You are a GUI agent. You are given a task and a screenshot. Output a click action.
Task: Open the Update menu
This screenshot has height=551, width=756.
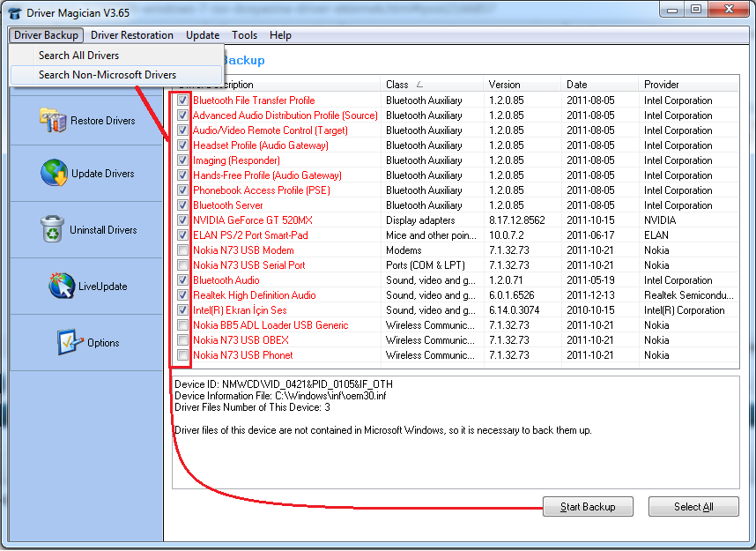point(203,35)
